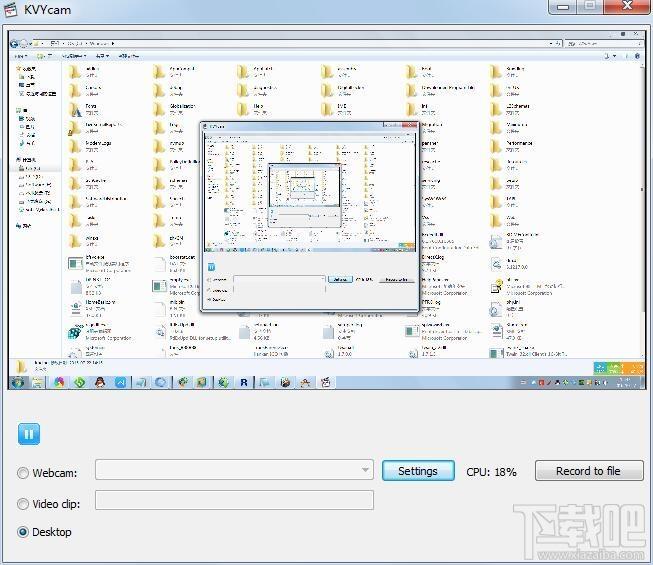Click the Record to file button
The height and width of the screenshot is (565, 653).
coord(589,471)
